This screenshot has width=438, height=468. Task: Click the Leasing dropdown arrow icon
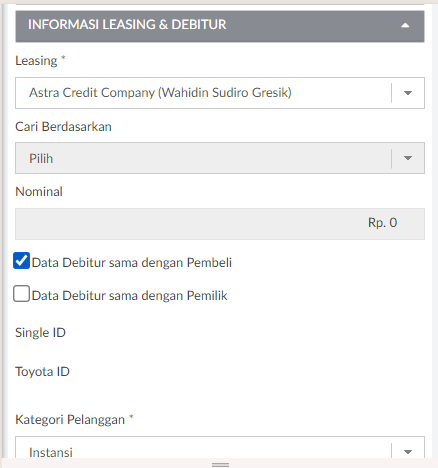[408, 93]
